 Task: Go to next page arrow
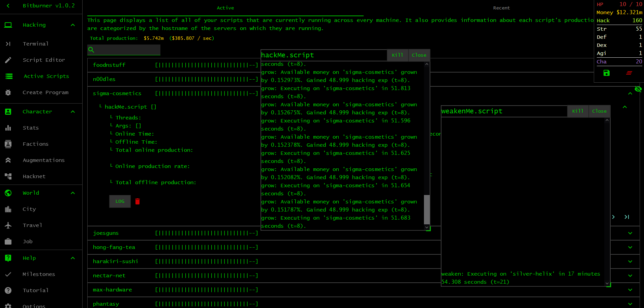tap(613, 217)
